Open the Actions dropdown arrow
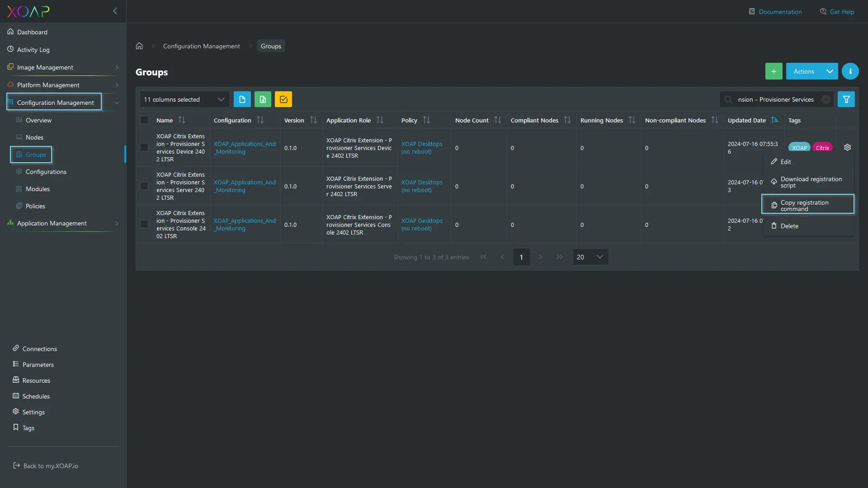The image size is (868, 488). (830, 71)
